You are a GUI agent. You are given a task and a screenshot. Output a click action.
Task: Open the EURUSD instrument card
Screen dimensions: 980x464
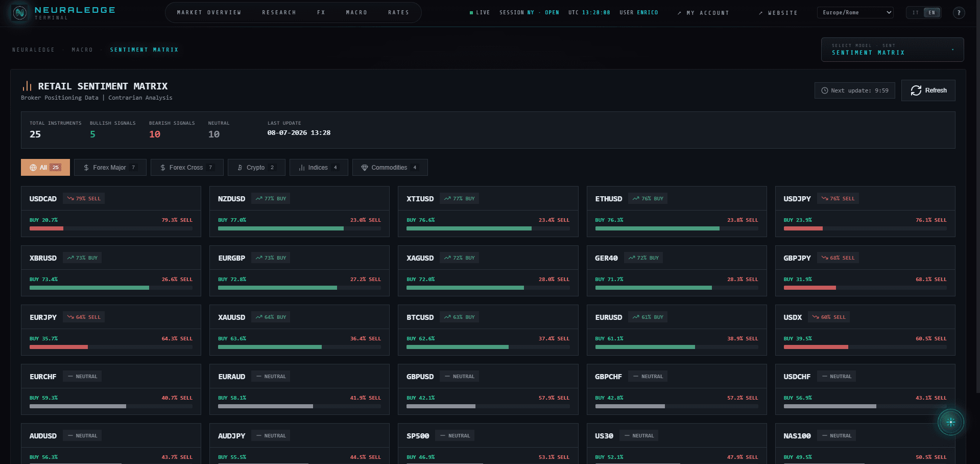(x=677, y=330)
